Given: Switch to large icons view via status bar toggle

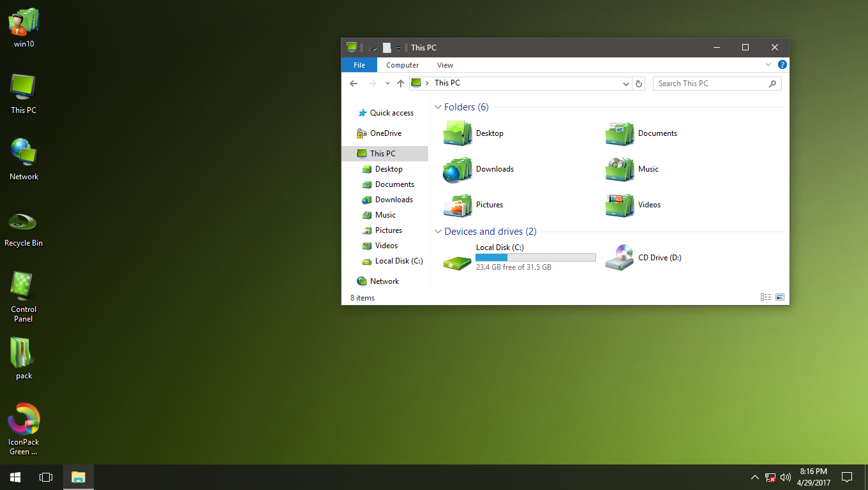Looking at the screenshot, I should tap(779, 297).
